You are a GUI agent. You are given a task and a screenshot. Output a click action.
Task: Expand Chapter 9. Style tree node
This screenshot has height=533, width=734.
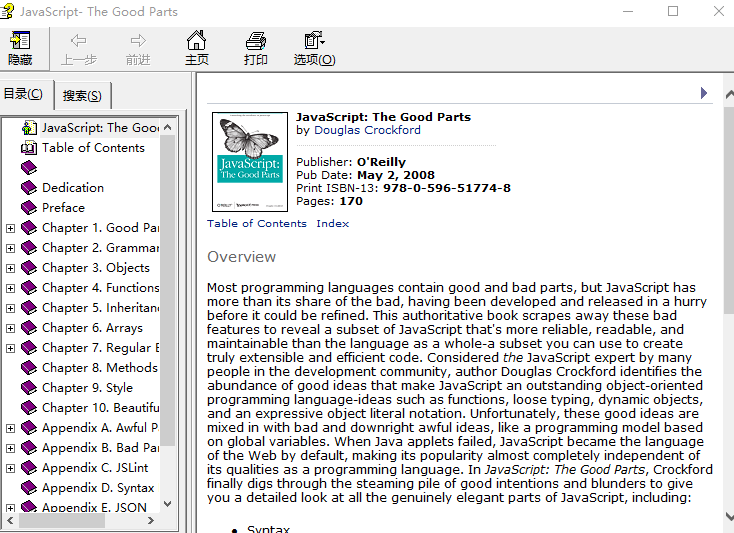pyautogui.click(x=10, y=388)
